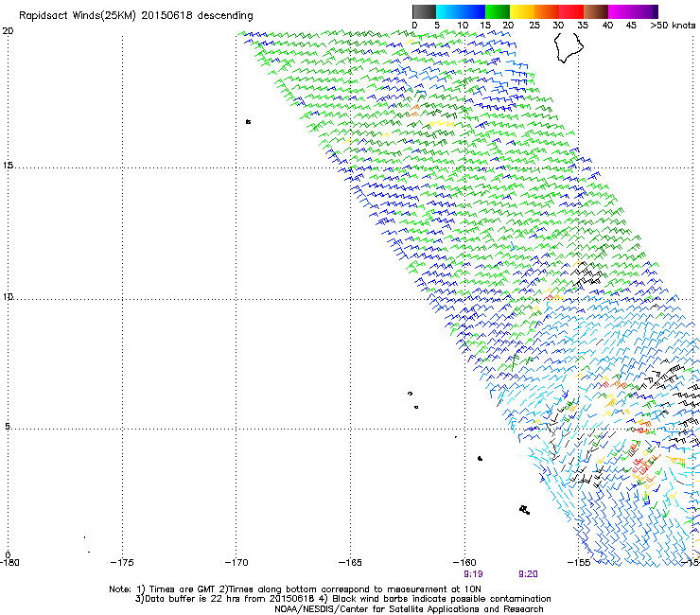Image resolution: width=700 pixels, height=615 pixels.
Task: Click the title text 'Rapidsact Winds(25KM)'
Action: click(78, 16)
